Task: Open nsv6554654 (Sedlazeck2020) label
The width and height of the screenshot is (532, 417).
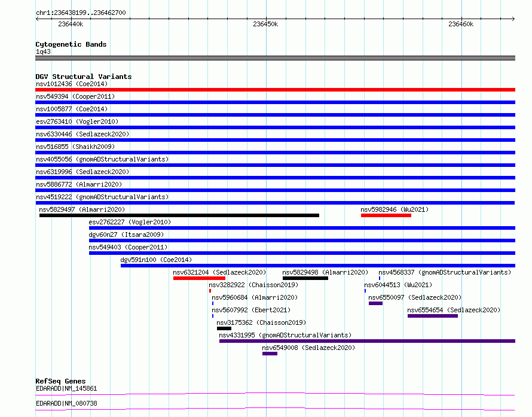Action: [x=454, y=310]
